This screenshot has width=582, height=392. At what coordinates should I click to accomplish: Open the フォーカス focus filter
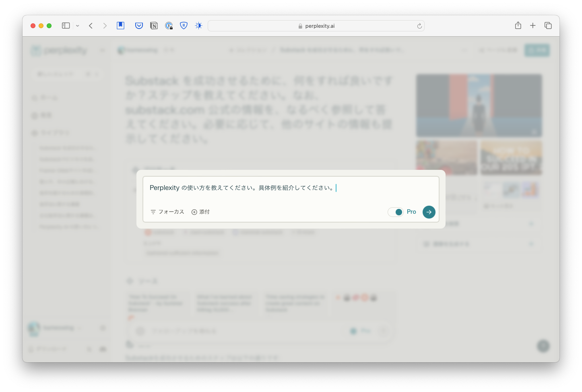tap(167, 212)
